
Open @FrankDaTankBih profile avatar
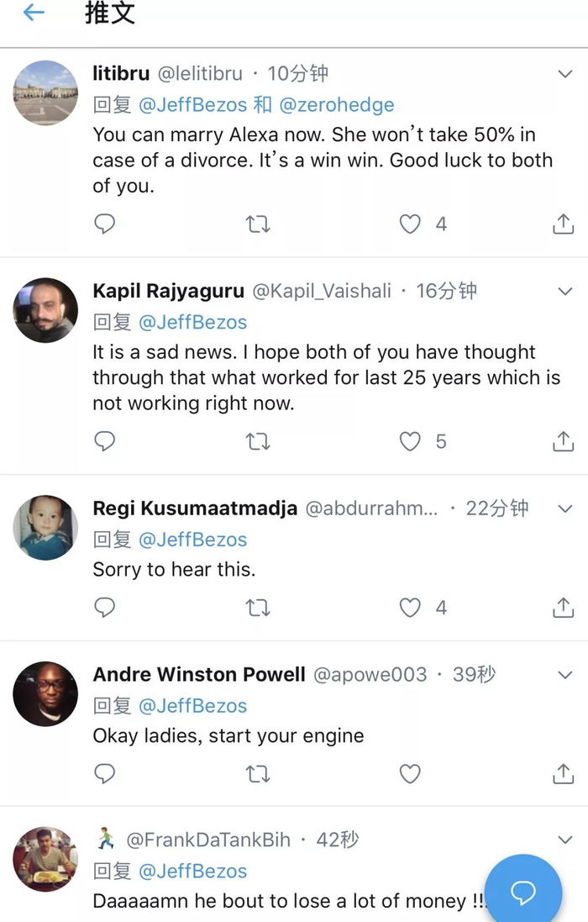pyautogui.click(x=45, y=858)
